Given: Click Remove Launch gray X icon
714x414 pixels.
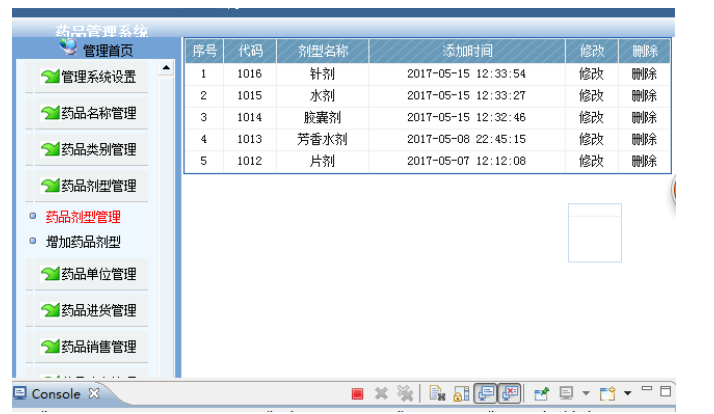Looking at the screenshot, I should coord(381,394).
